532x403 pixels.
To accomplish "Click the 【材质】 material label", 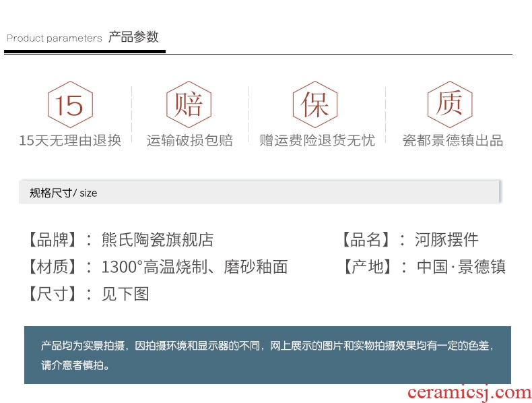I will click(x=52, y=267).
